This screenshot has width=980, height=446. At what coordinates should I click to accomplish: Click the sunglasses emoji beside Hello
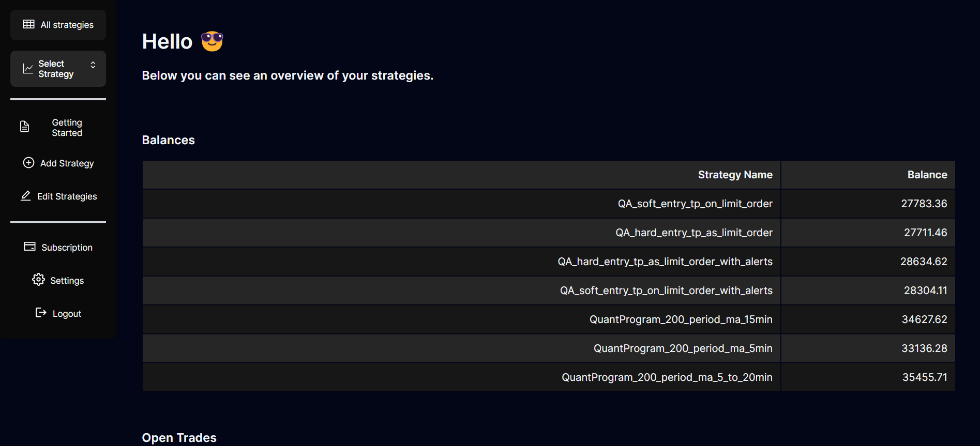pyautogui.click(x=212, y=41)
